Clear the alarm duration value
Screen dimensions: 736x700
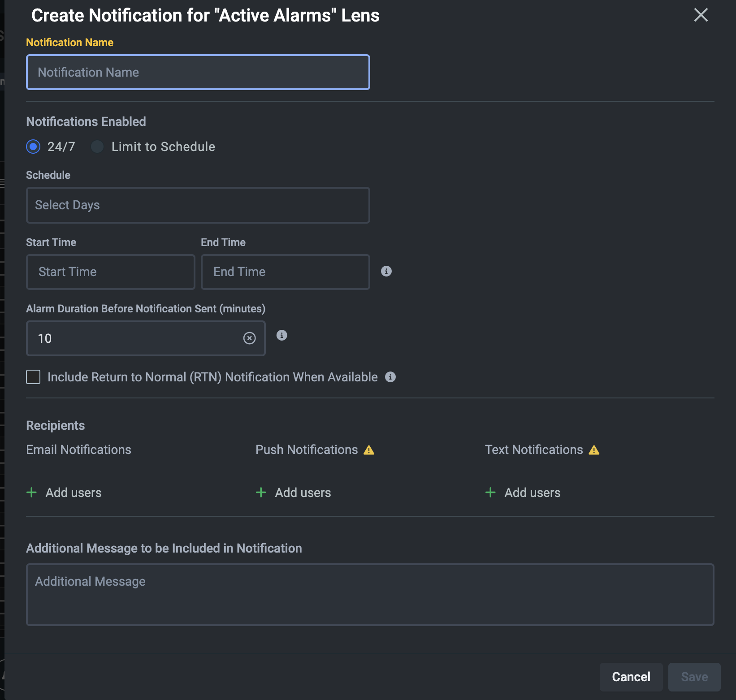point(249,338)
